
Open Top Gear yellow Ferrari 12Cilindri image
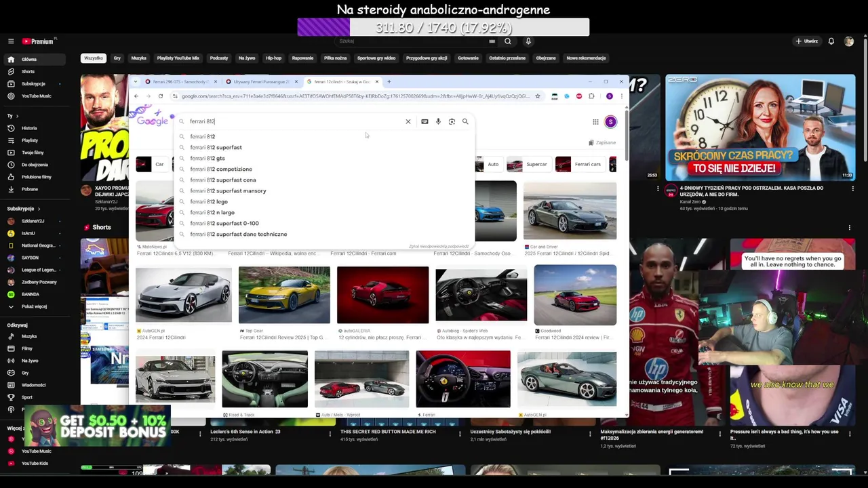[x=284, y=295]
